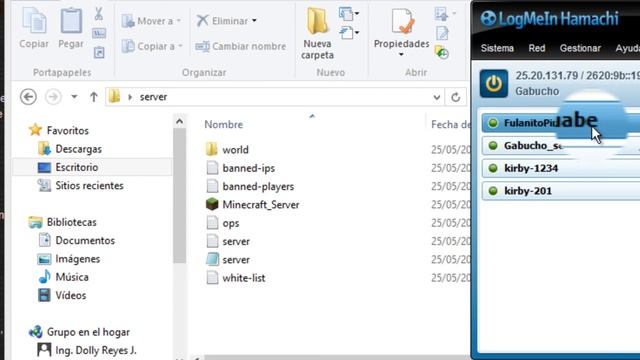The height and width of the screenshot is (360, 640).
Task: Click the Historial icon in Abrir group
Action: (442, 52)
